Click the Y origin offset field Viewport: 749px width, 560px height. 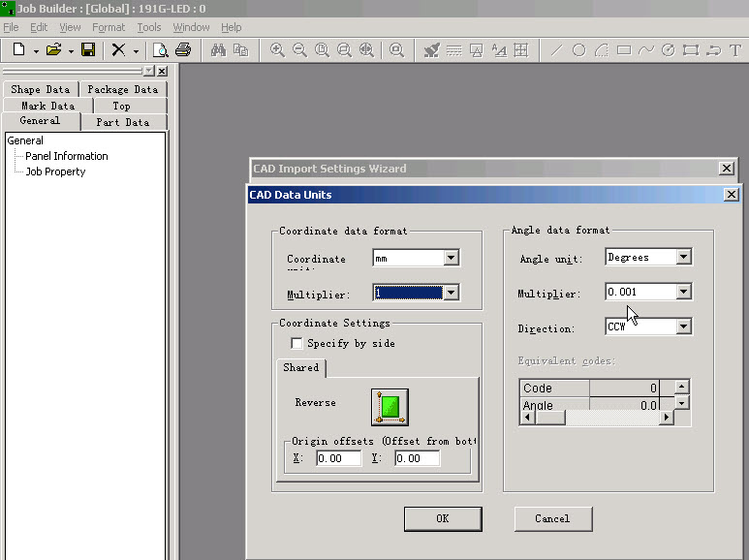(417, 458)
